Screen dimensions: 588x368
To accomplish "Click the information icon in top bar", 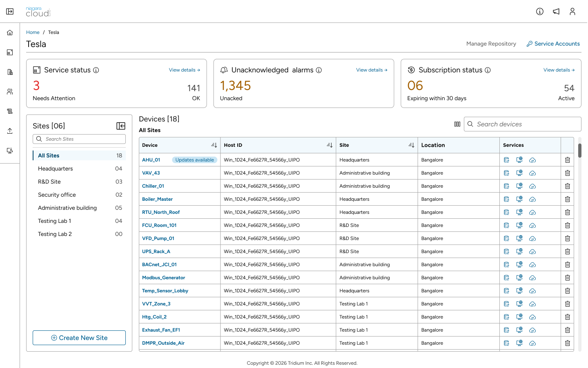I will click(x=540, y=11).
